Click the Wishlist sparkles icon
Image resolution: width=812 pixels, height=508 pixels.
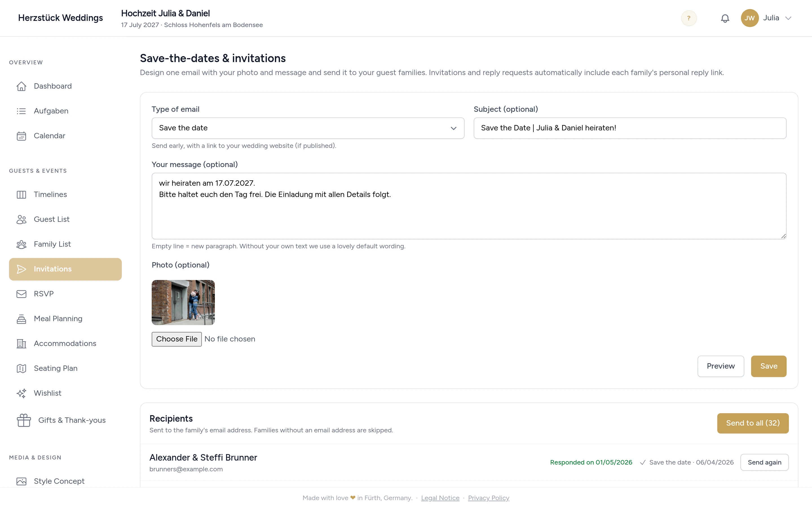click(x=21, y=393)
